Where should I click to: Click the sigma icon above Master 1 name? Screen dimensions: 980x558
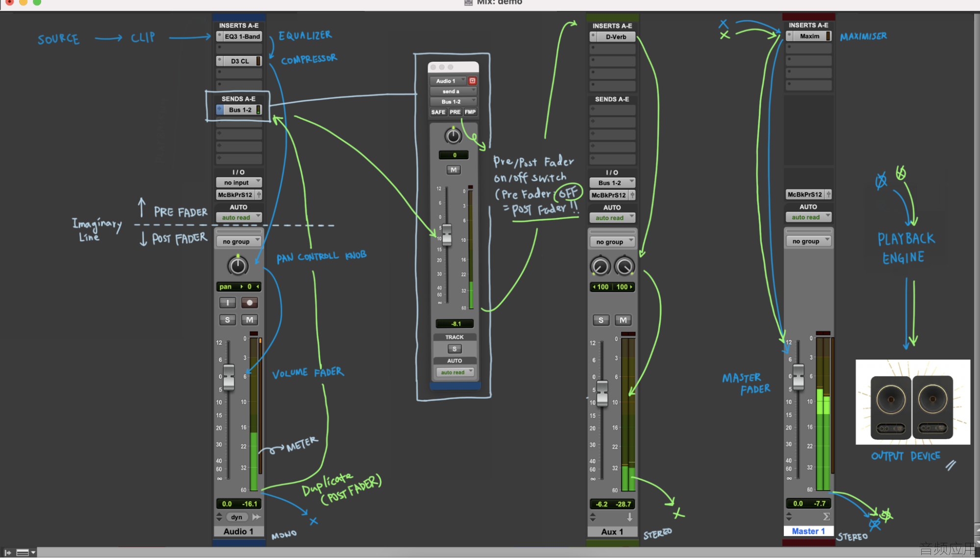(x=826, y=517)
